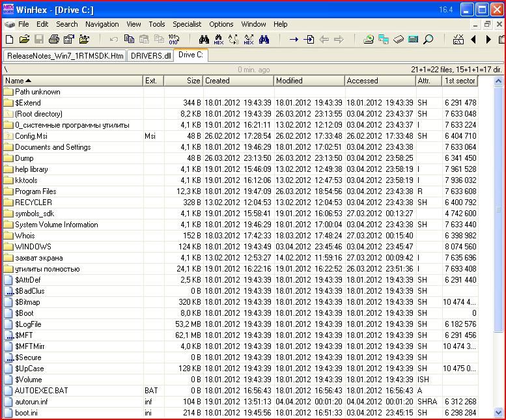This screenshot has width=506, height=420.
Task: Click the Open Disk icon
Action: [368, 40]
